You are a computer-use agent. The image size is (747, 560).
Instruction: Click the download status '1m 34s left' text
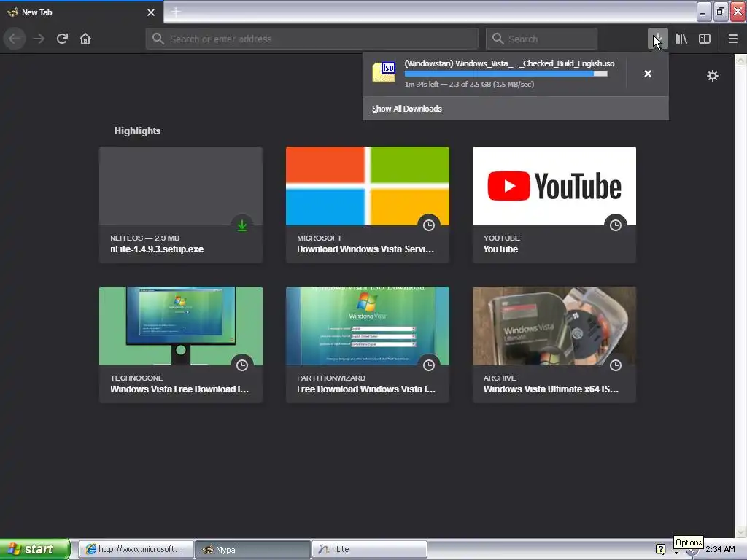click(469, 85)
